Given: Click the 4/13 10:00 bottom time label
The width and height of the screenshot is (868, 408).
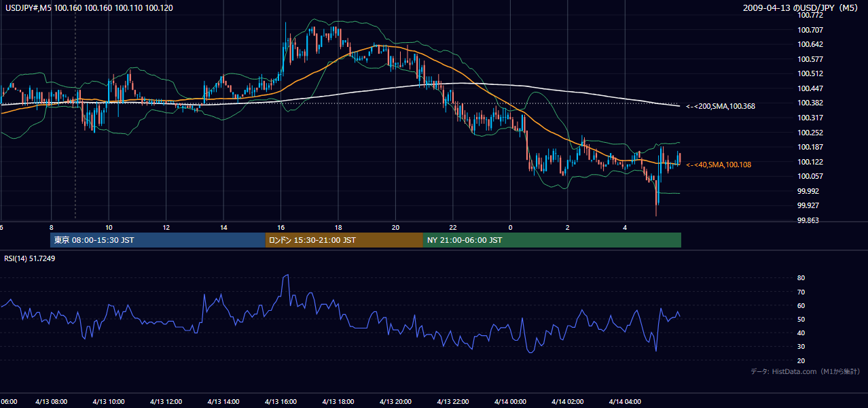Looking at the screenshot, I should 109,402.
